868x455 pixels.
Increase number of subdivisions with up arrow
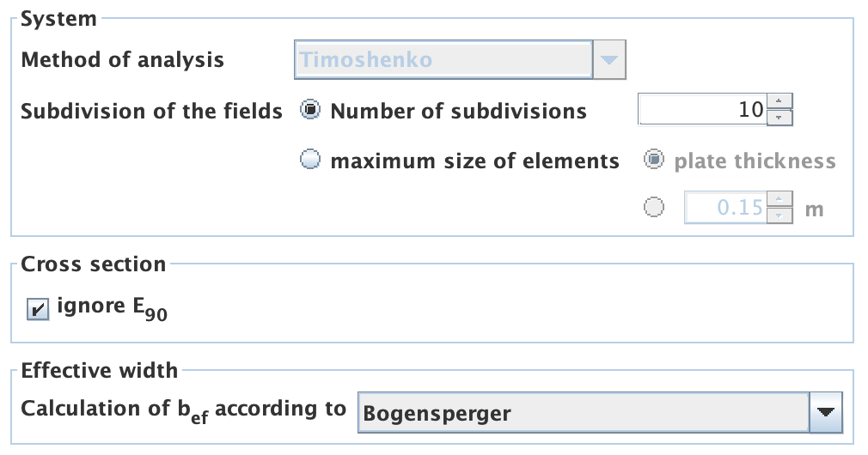(779, 102)
